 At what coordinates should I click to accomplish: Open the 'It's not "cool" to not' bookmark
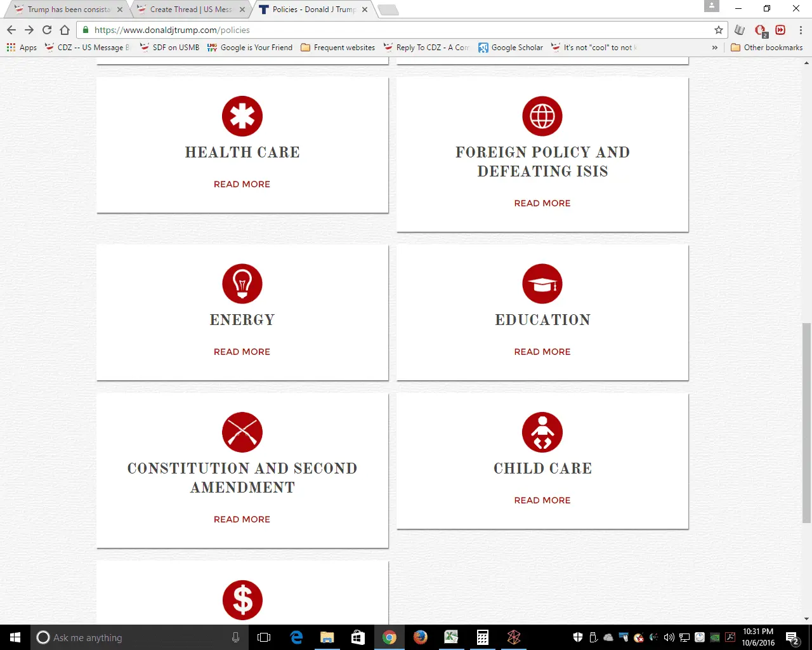594,48
